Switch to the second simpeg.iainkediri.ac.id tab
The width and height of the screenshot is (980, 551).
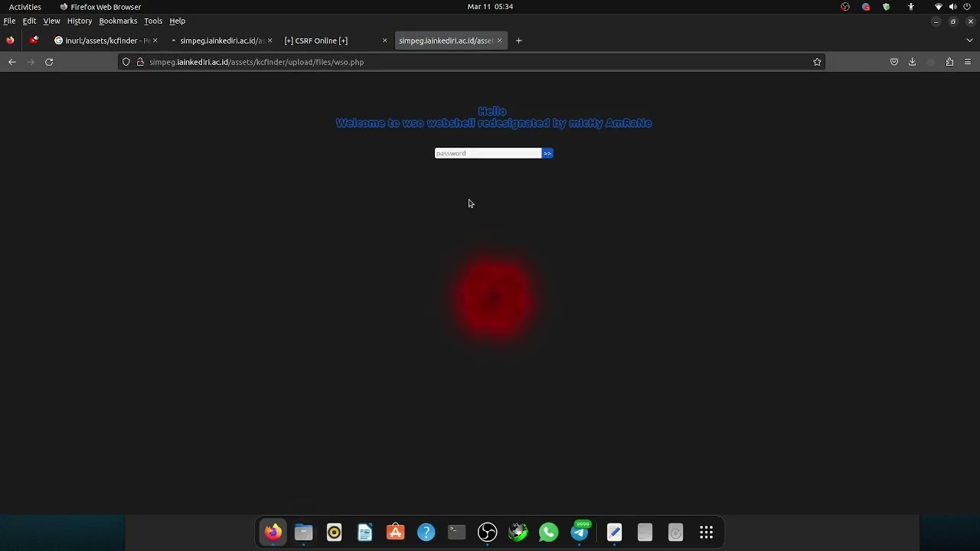point(452,41)
